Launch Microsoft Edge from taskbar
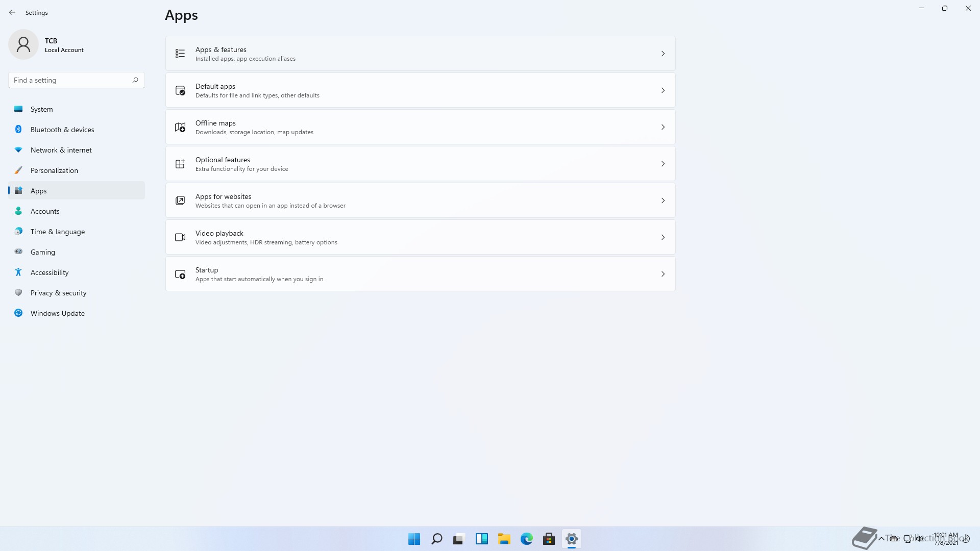This screenshot has width=980, height=551. [x=526, y=539]
